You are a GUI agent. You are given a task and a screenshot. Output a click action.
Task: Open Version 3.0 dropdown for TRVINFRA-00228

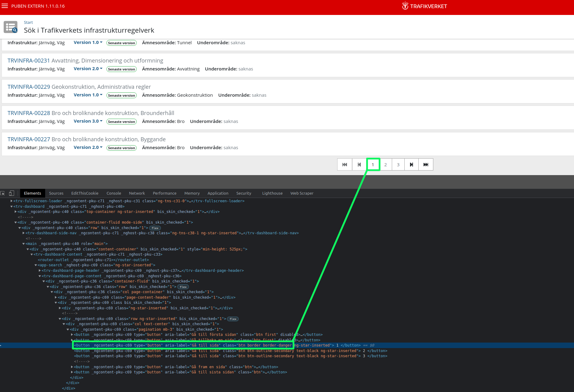tap(88, 121)
